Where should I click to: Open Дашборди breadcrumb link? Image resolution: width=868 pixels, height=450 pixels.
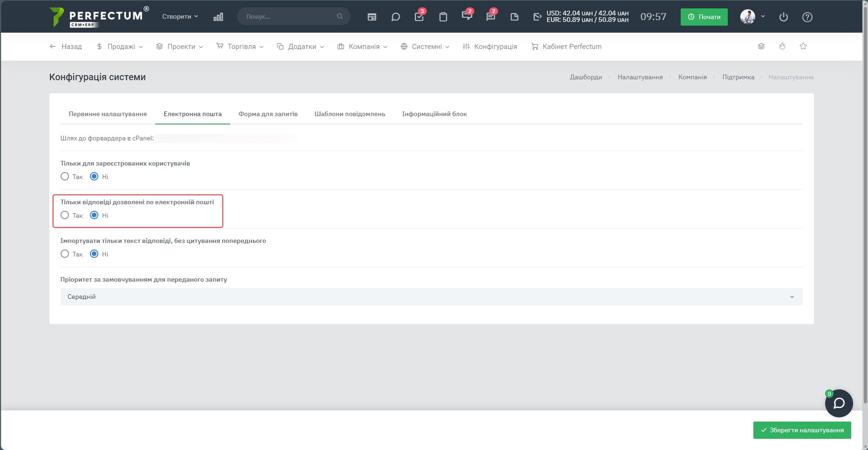[x=586, y=77]
